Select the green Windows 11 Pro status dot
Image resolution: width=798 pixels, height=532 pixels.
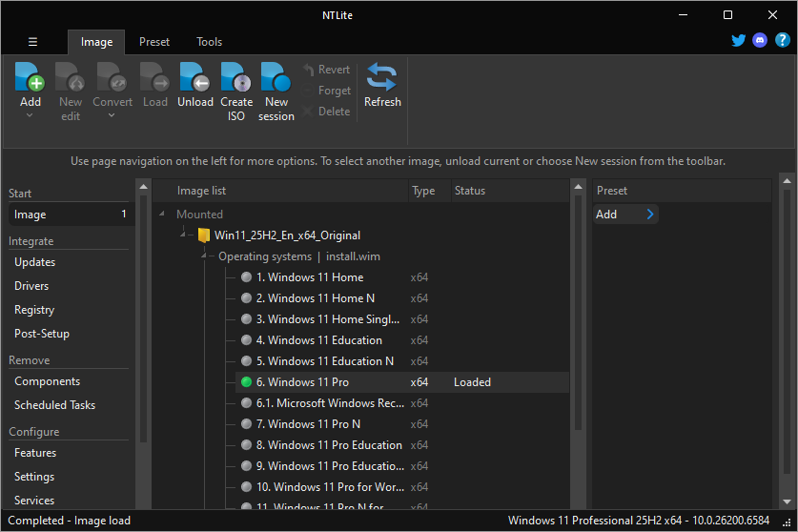pyautogui.click(x=247, y=382)
